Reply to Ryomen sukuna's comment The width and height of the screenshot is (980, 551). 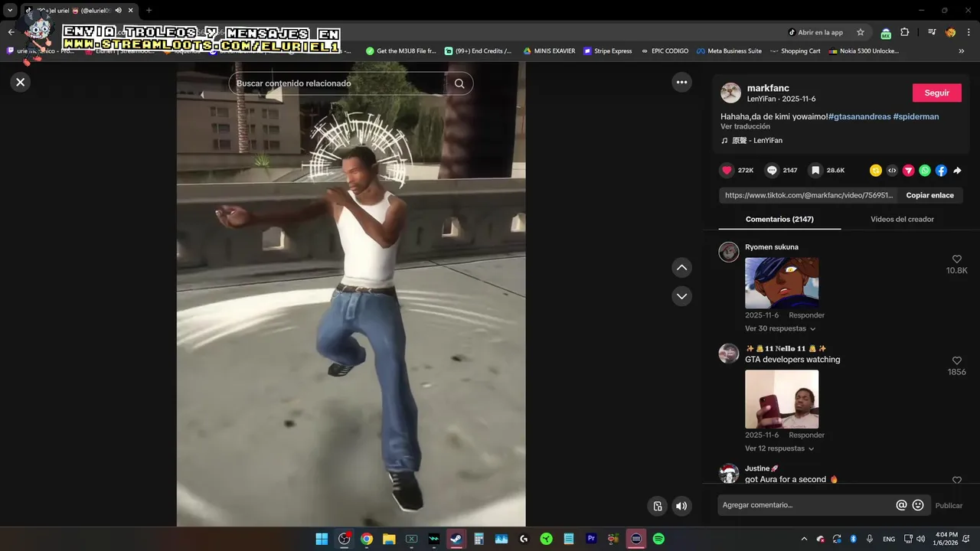(x=806, y=315)
